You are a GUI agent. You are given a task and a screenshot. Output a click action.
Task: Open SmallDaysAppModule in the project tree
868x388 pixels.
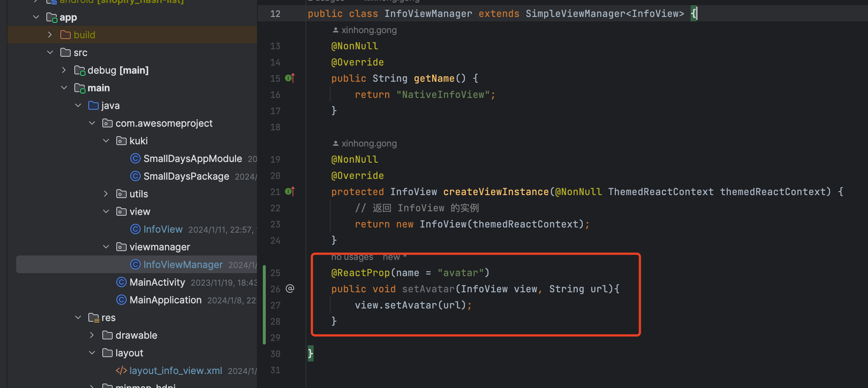pyautogui.click(x=193, y=159)
